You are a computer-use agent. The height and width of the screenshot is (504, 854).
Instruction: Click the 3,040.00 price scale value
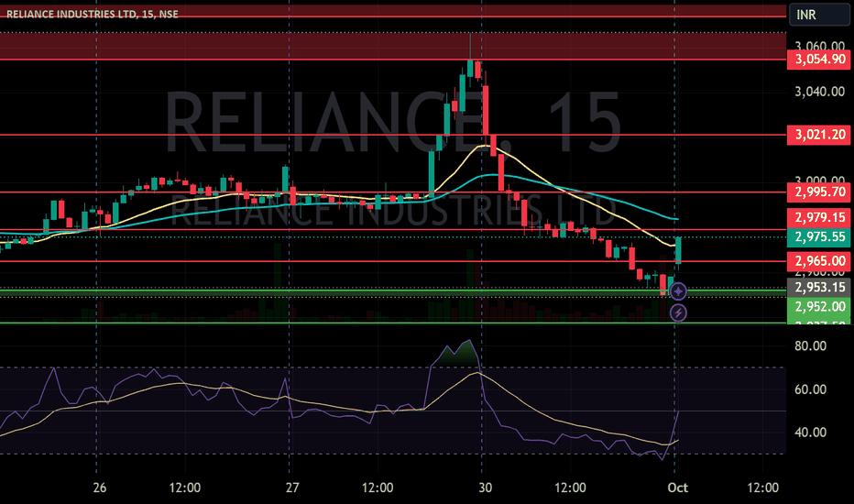(x=820, y=92)
